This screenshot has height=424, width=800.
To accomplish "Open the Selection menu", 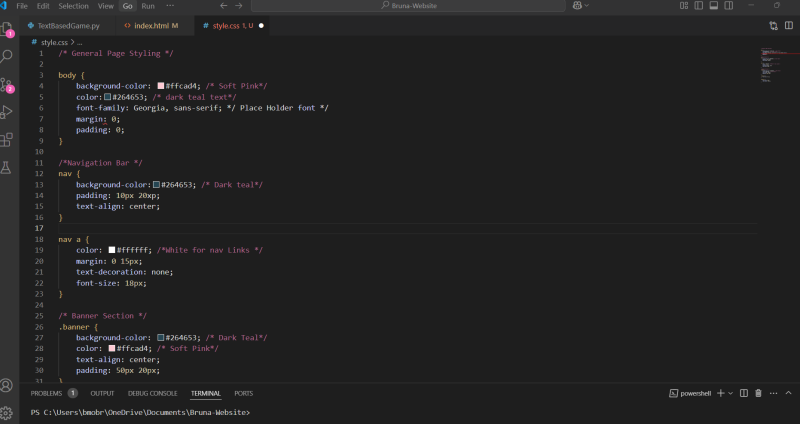I will (x=73, y=6).
